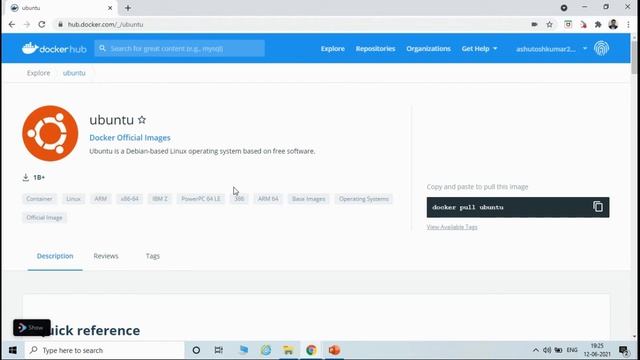
Task: Open File Explorer from the taskbar
Action: click(288, 350)
